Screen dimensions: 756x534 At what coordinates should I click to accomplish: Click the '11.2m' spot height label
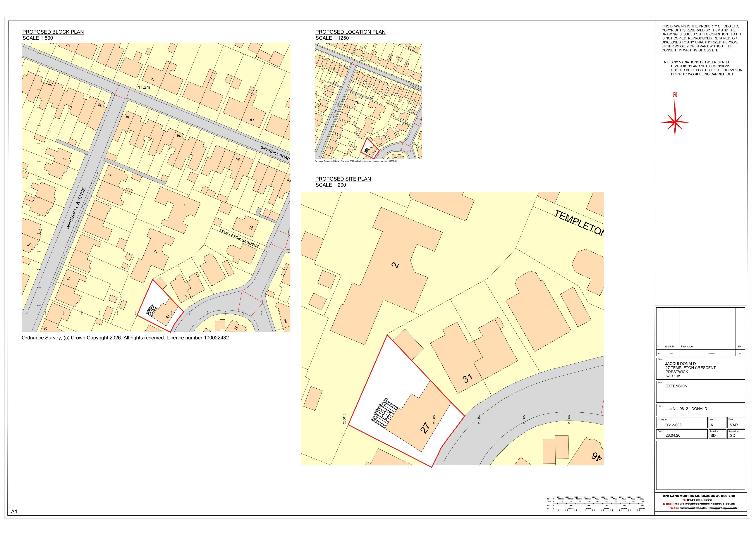[x=144, y=87]
